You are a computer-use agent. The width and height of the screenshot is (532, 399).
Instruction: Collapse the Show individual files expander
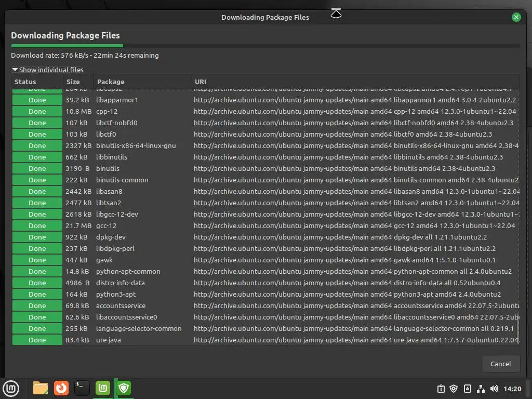(x=47, y=70)
